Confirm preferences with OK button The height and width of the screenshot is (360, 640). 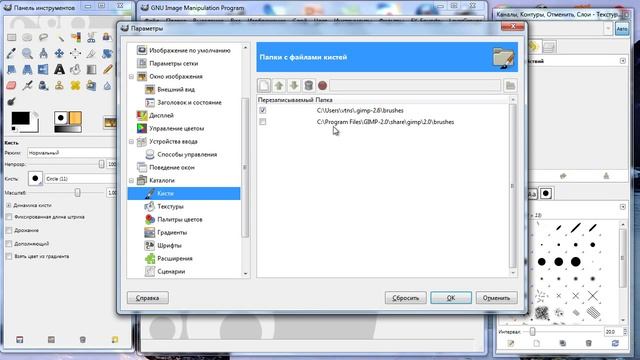point(451,298)
